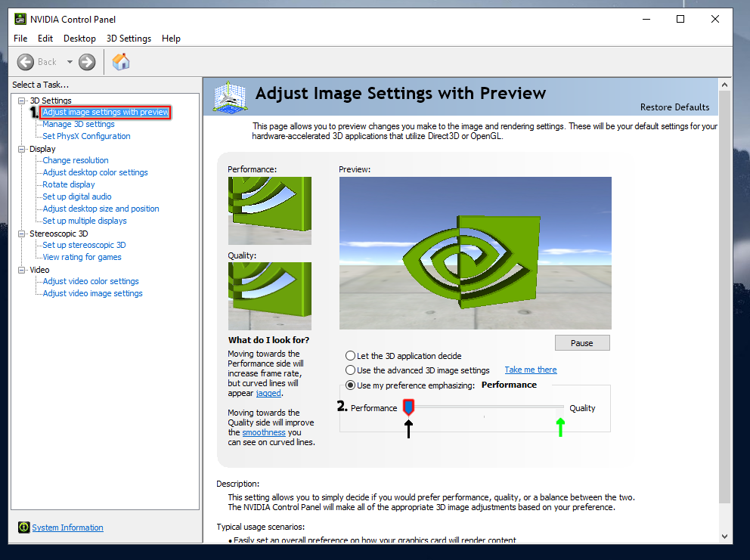Open the File menu
The image size is (750, 560).
(x=20, y=39)
